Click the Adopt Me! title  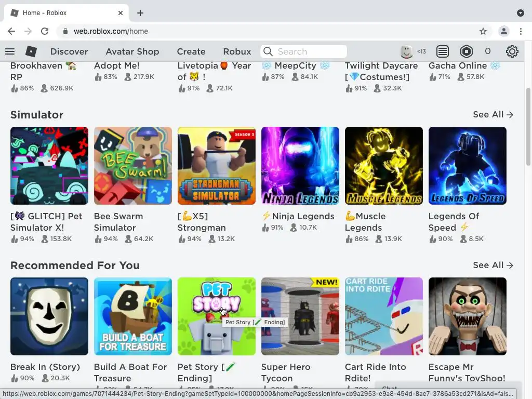(x=117, y=65)
